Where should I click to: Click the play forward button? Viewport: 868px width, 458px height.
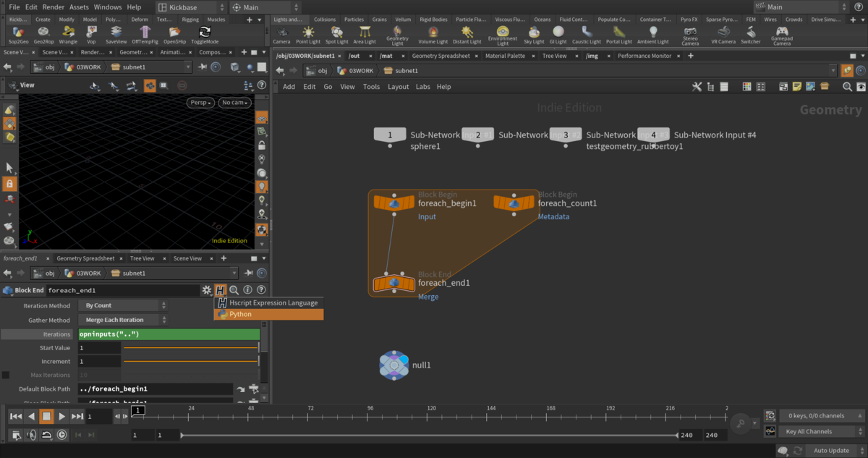click(62, 416)
